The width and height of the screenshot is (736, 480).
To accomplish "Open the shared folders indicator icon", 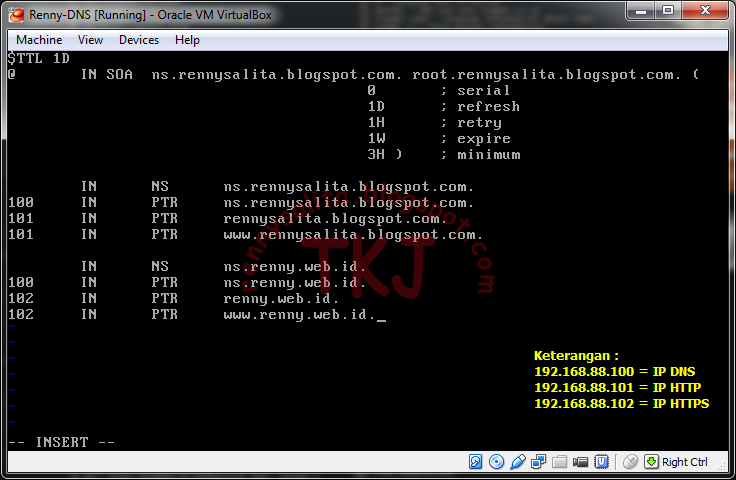I will click(559, 462).
